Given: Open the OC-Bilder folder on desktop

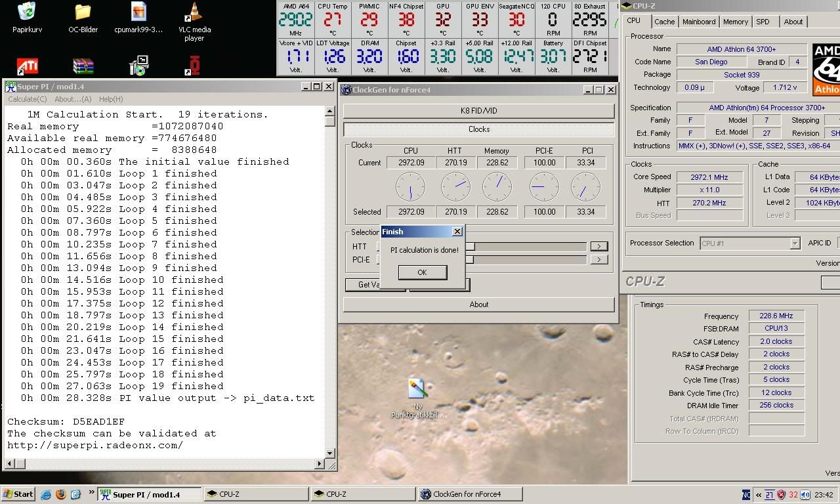Looking at the screenshot, I should pyautogui.click(x=83, y=18).
